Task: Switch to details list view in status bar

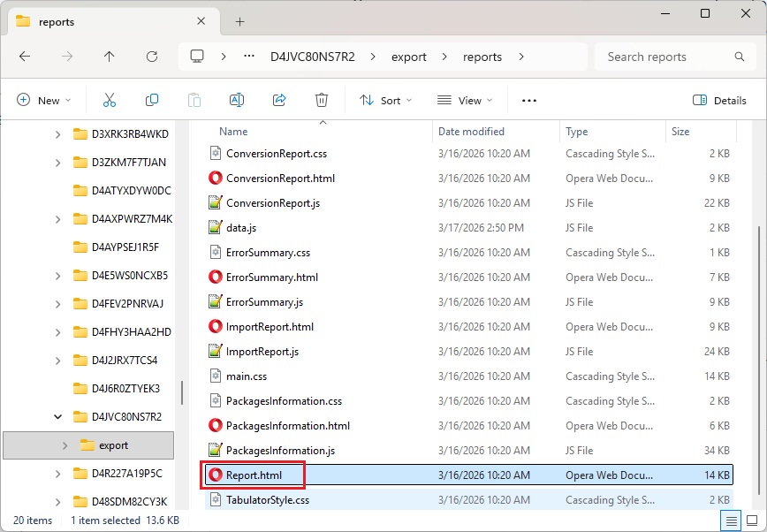Action: pos(730,521)
